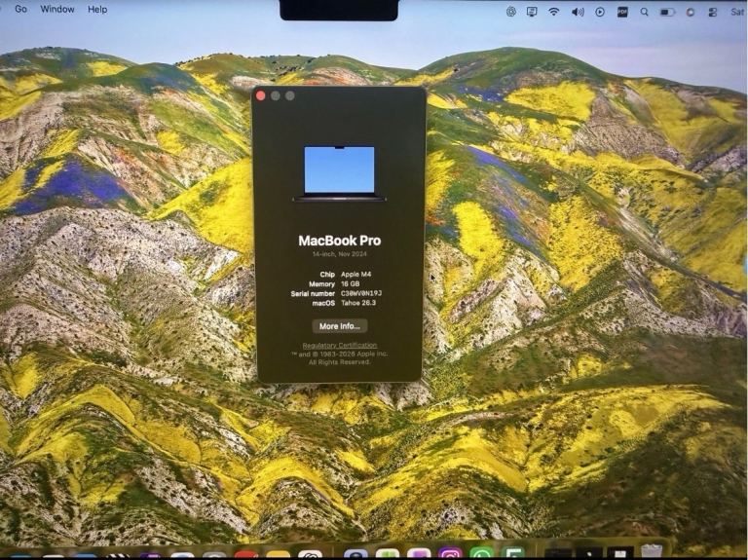Open the Trash in the Dock

coord(652,552)
